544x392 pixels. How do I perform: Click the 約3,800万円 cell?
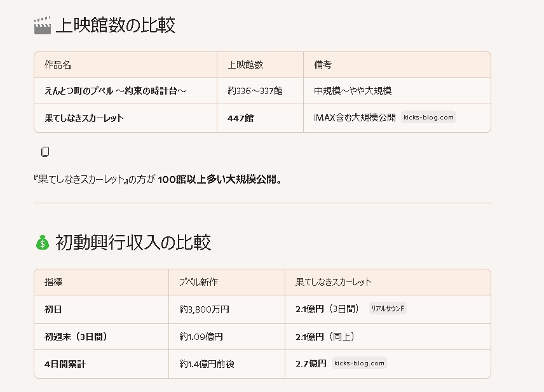tap(204, 309)
